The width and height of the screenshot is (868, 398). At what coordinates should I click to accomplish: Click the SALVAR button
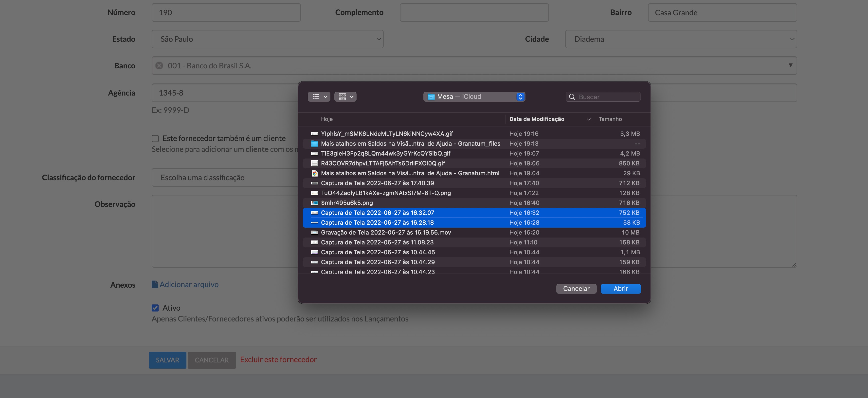167,360
